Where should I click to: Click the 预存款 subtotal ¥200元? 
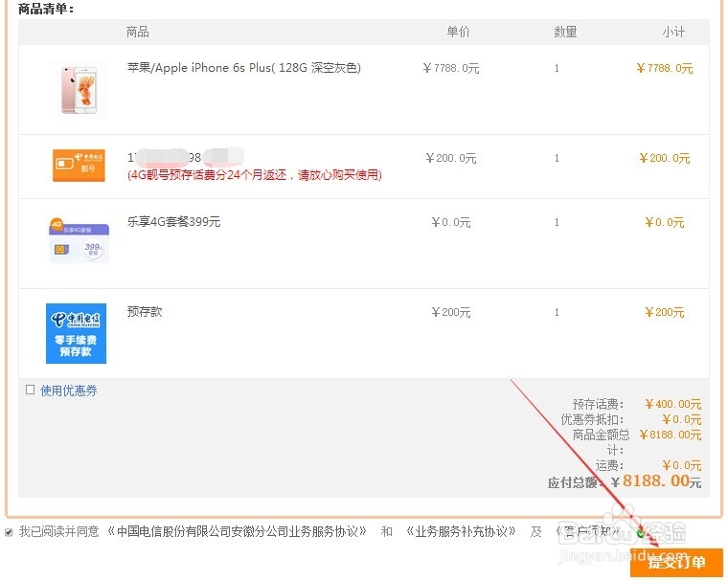665,312
